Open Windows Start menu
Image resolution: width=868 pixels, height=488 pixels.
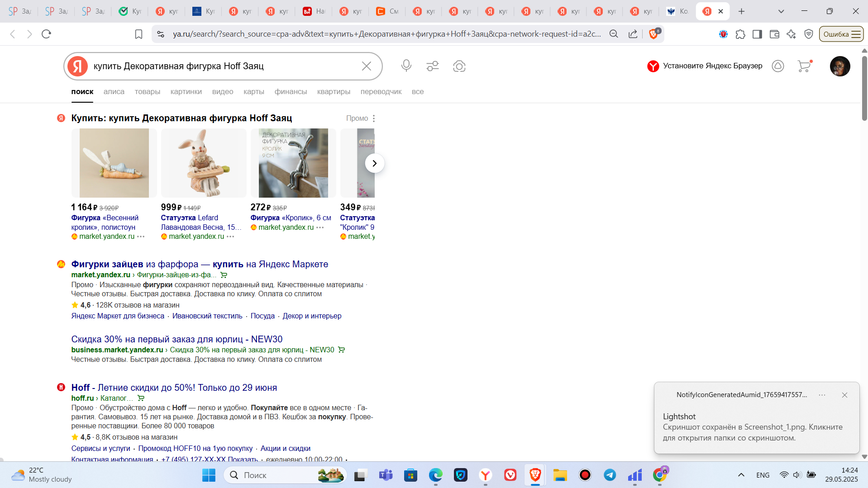[x=209, y=475]
